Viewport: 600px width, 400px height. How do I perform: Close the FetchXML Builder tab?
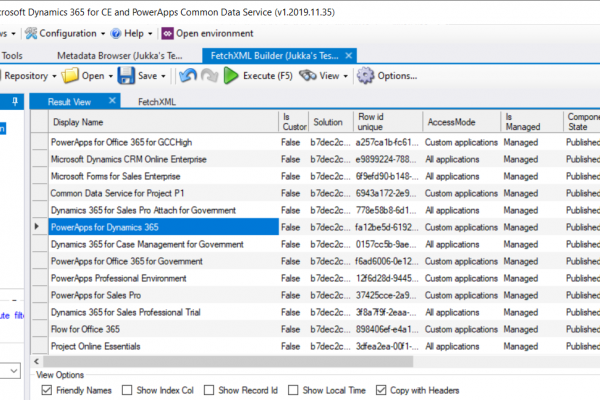pyautogui.click(x=349, y=56)
